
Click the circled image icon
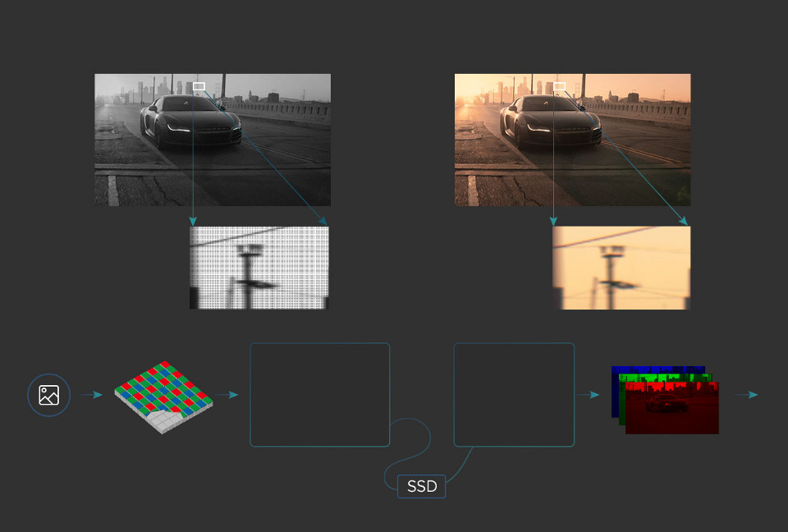point(48,395)
